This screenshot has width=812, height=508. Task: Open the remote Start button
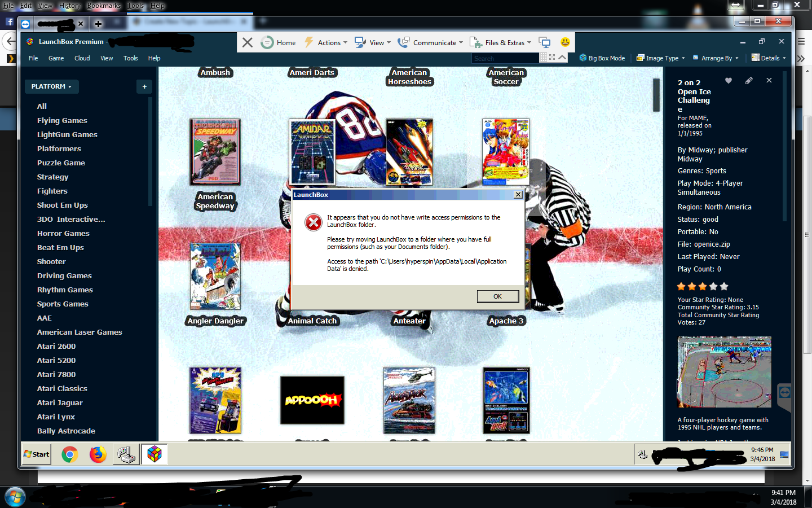point(37,454)
